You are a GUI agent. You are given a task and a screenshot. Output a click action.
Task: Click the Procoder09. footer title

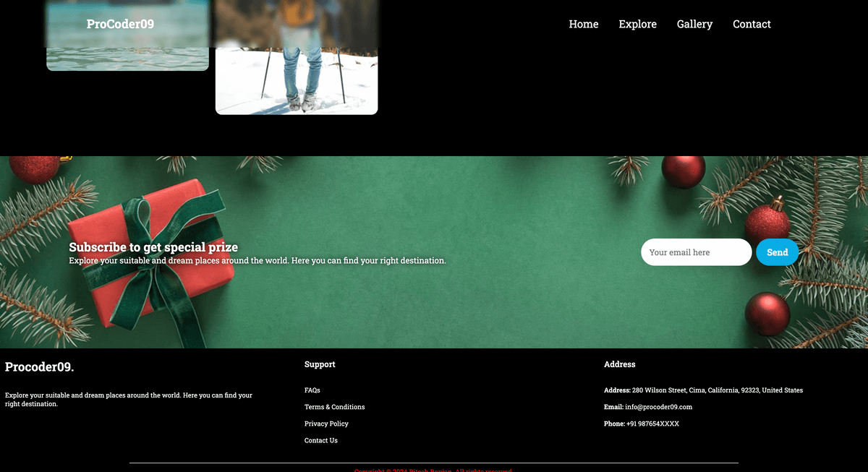[x=39, y=367]
